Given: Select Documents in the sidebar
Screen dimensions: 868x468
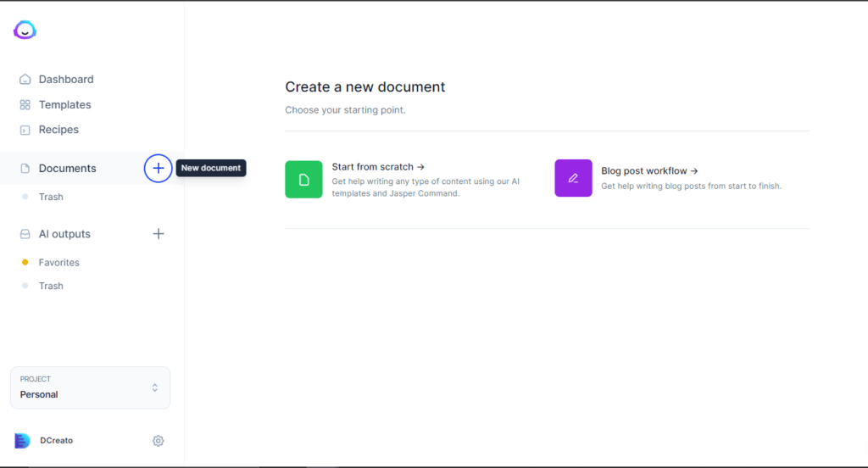Looking at the screenshot, I should (67, 169).
